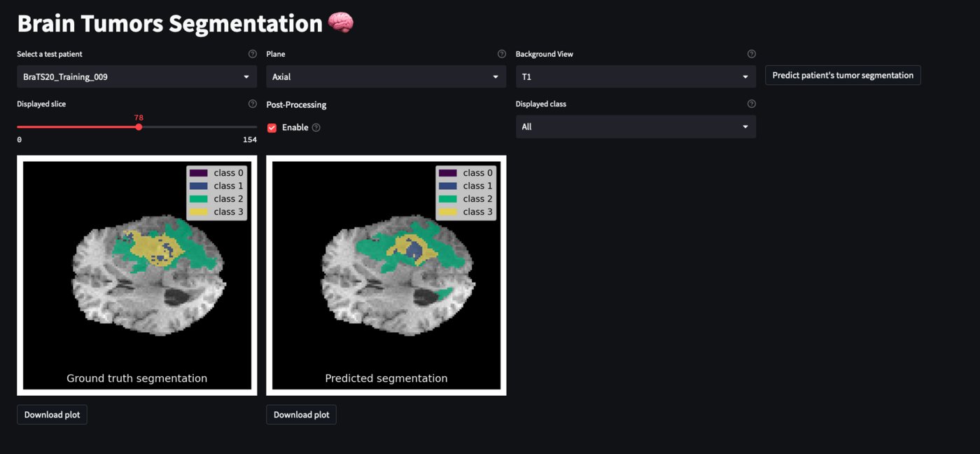Click the Displayed slice help icon
The image size is (980, 454).
[x=252, y=104]
